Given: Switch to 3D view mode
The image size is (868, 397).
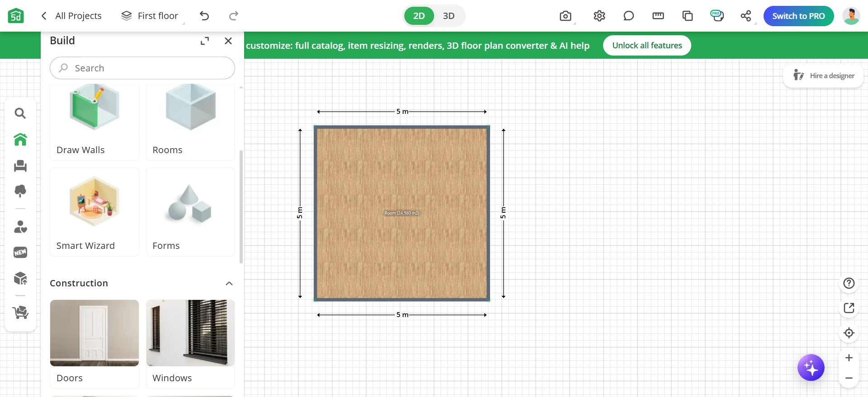Looking at the screenshot, I should click(448, 16).
